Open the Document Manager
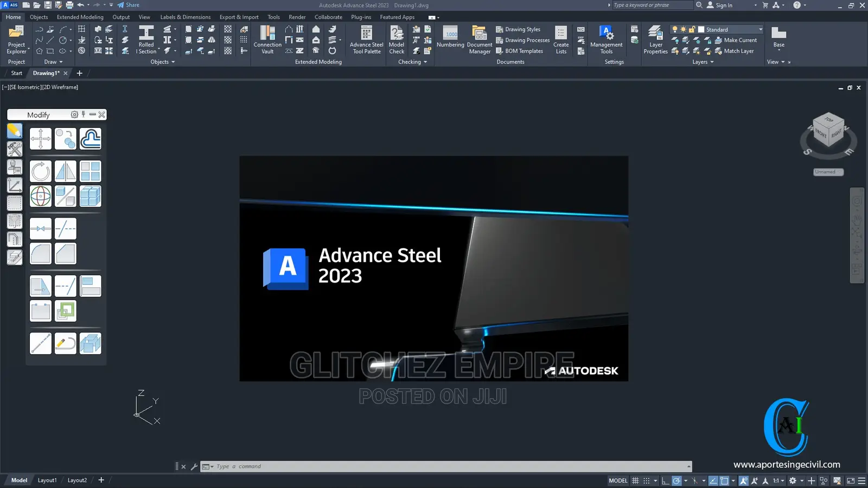 tap(480, 40)
